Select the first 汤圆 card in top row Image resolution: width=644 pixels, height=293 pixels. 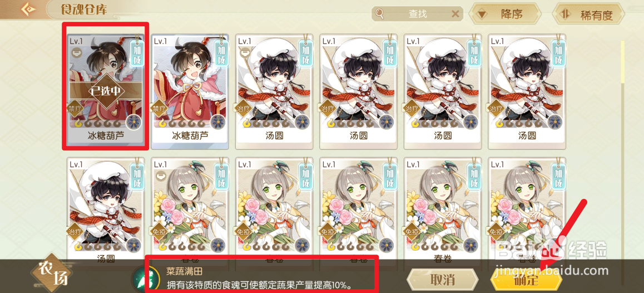274,91
